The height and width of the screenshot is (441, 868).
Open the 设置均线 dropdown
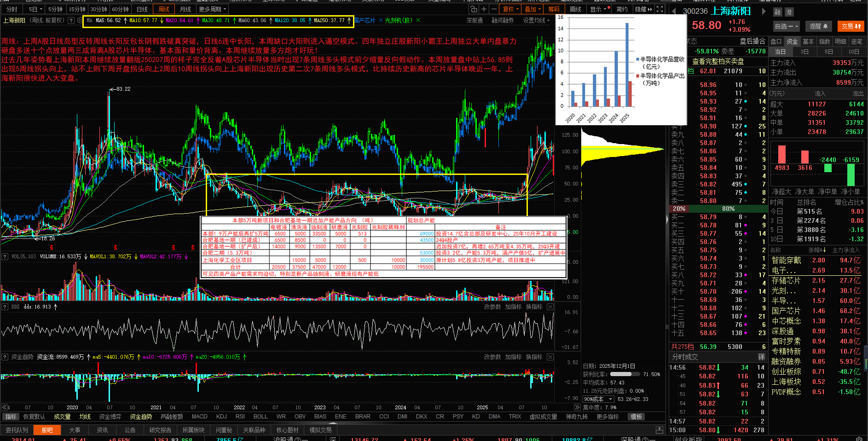(x=536, y=20)
